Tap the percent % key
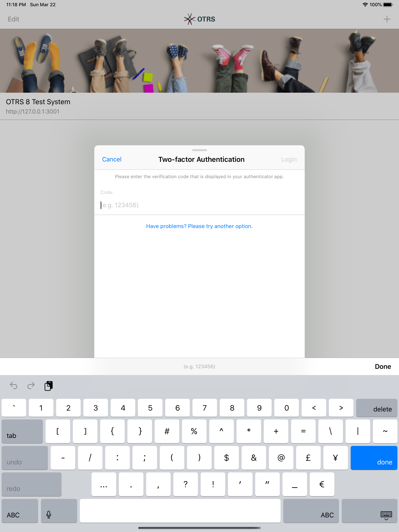 point(194,432)
